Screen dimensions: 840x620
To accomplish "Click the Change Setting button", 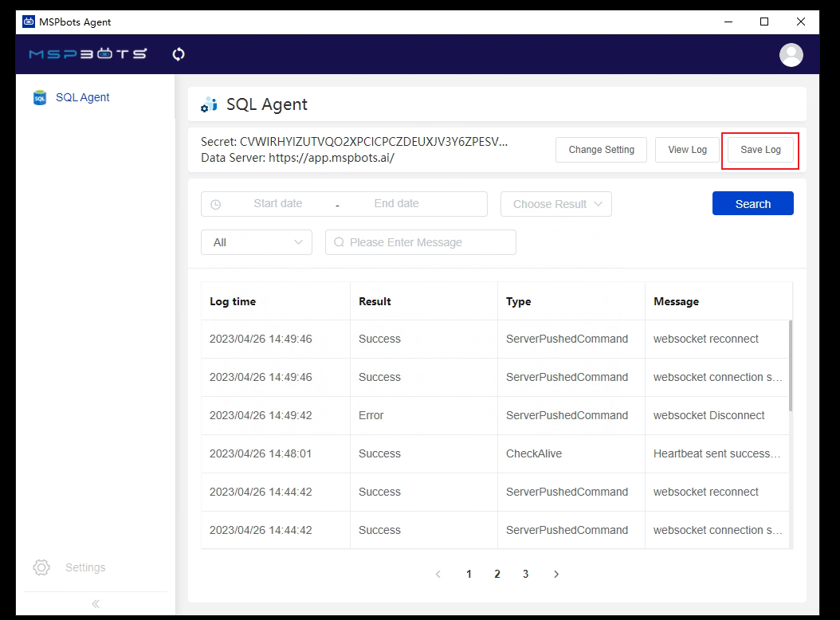I will tap(602, 150).
